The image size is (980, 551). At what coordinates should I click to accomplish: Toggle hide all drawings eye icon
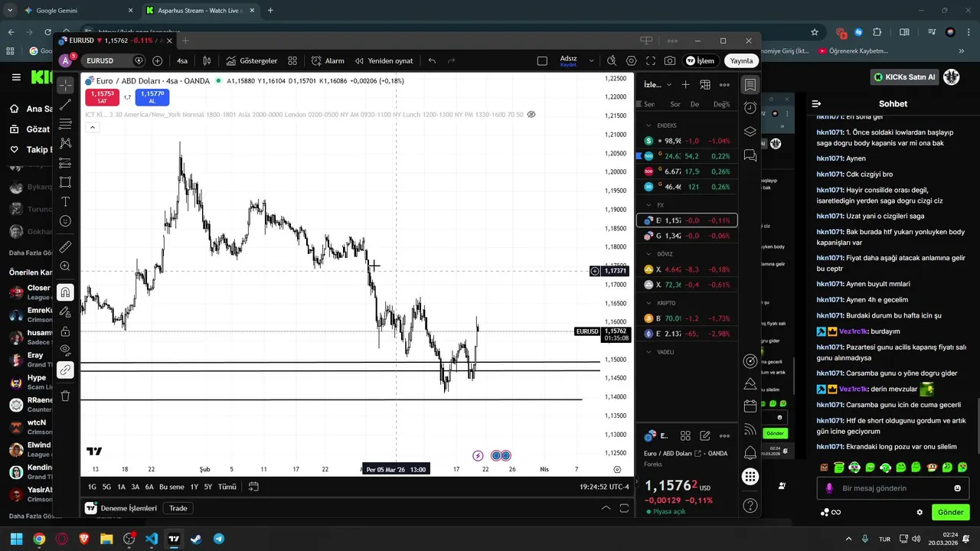65,350
